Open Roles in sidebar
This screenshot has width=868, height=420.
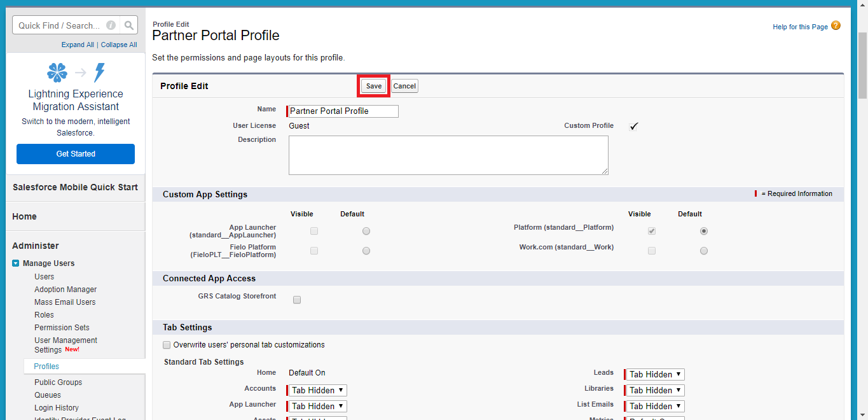(44, 315)
